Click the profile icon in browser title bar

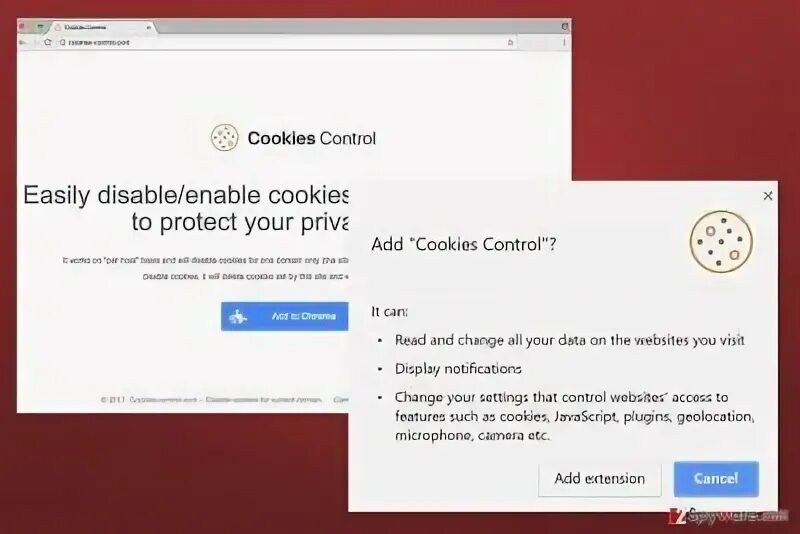click(x=565, y=26)
